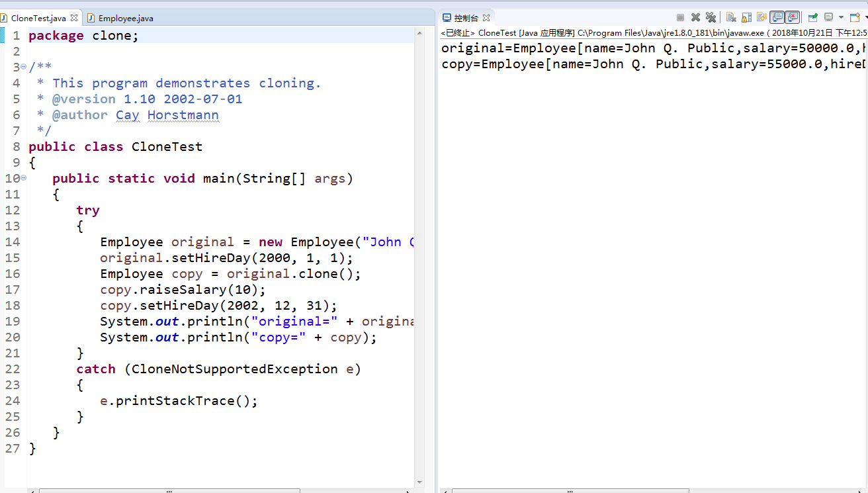Click the 'Horstmann' author name in comment
This screenshot has height=493, width=868.
183,115
